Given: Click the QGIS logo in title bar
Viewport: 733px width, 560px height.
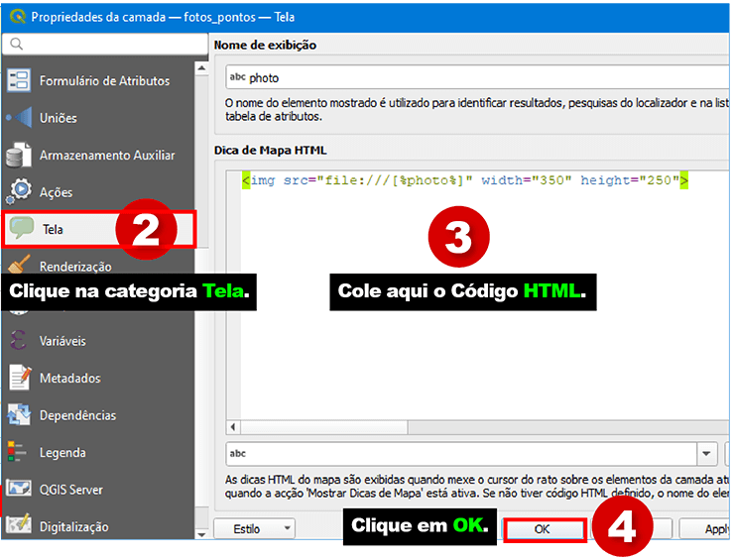Looking at the screenshot, I should (17, 16).
